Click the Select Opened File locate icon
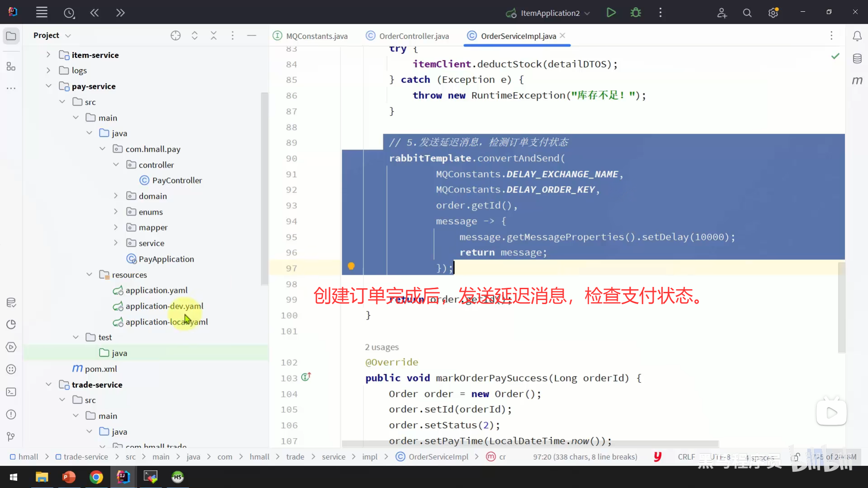 pyautogui.click(x=175, y=35)
